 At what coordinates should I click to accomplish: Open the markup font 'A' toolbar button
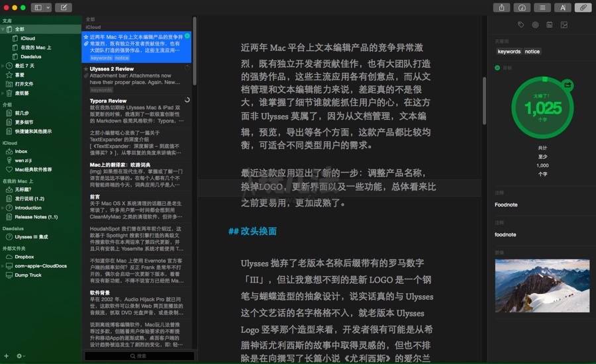click(x=563, y=7)
